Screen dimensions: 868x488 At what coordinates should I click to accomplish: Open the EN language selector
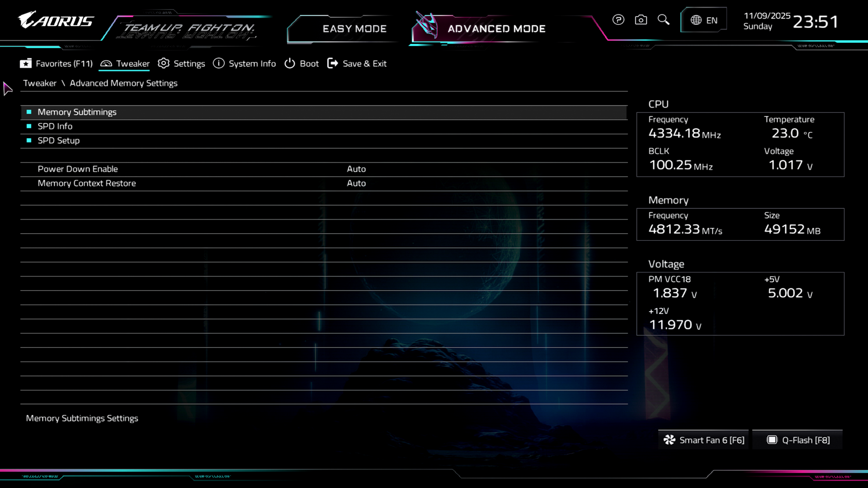(703, 20)
